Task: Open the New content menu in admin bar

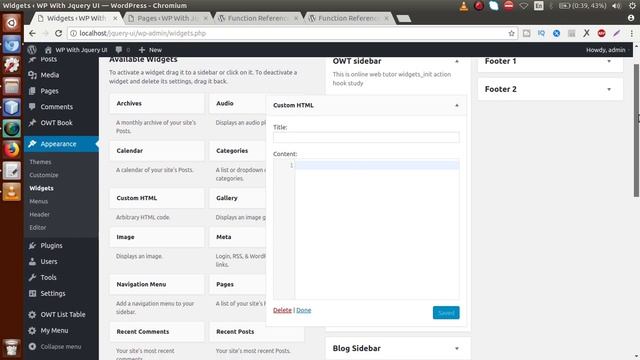Action: tap(150, 50)
